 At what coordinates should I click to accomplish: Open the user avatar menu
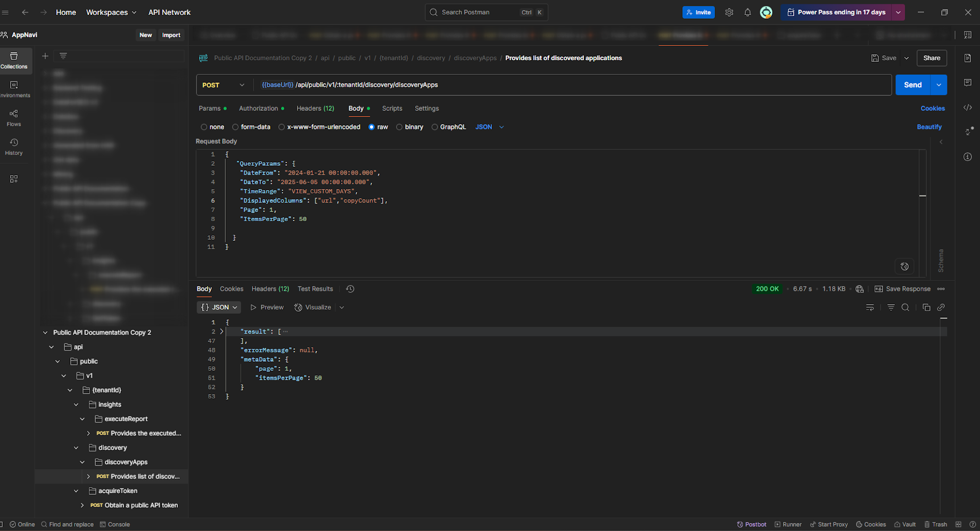click(x=766, y=12)
